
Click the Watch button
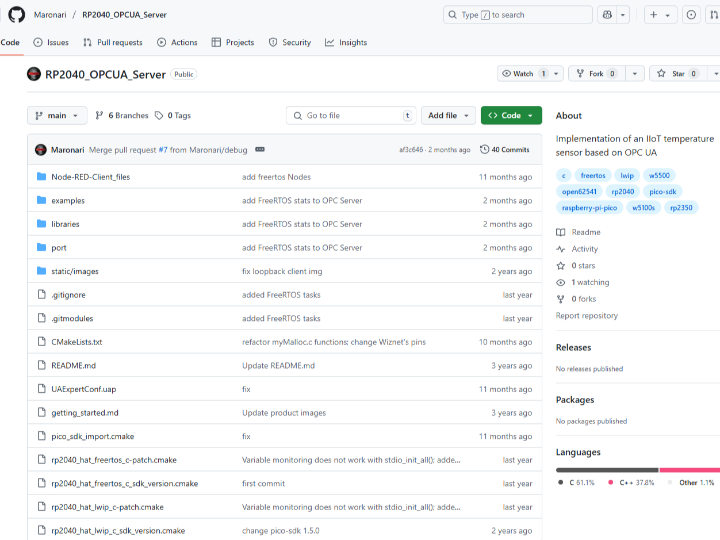[x=523, y=73]
